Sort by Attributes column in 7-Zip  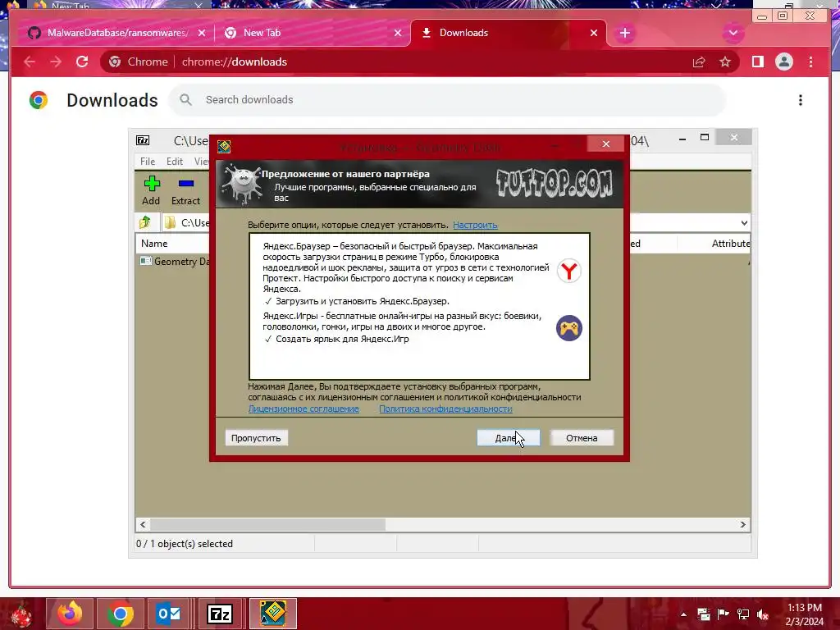point(730,243)
